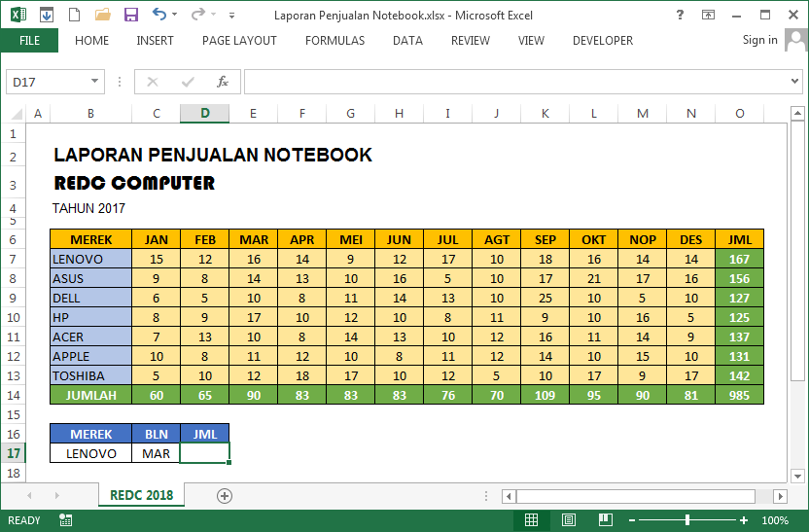809x532 pixels.
Task: Go to previous sheet navigation arrow
Action: pyautogui.click(x=29, y=495)
